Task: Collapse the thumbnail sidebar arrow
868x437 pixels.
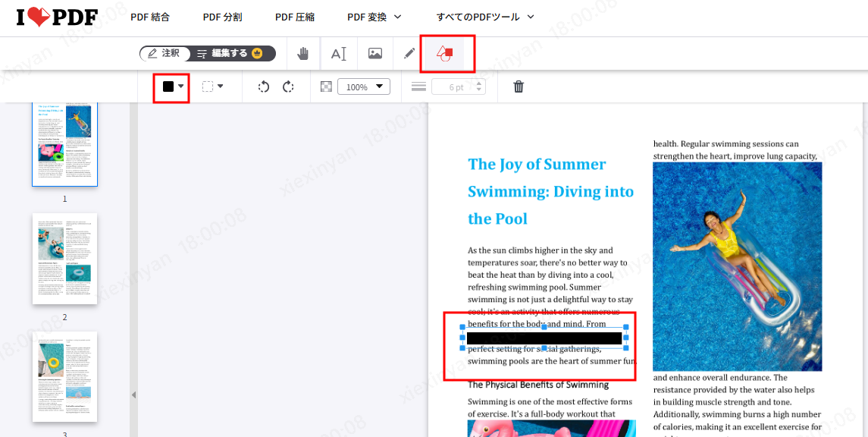Action: point(133,395)
